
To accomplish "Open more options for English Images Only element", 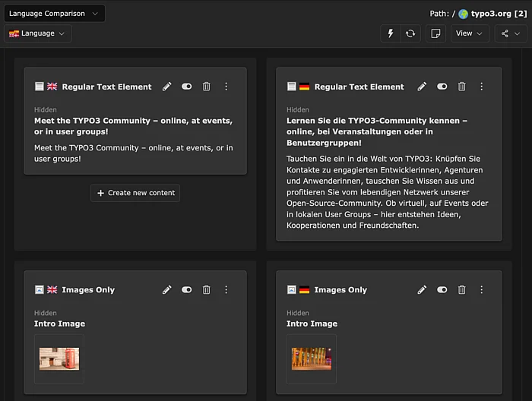I will tap(226, 290).
